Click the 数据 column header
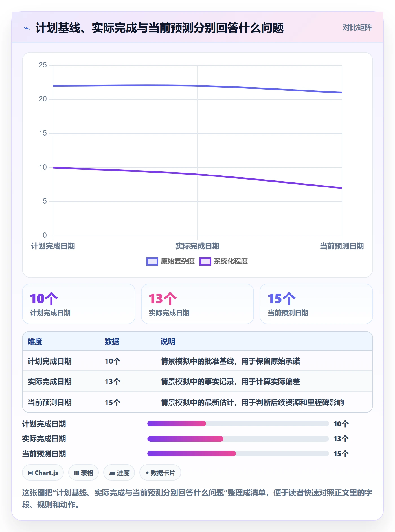The width and height of the screenshot is (395, 532). (112, 341)
